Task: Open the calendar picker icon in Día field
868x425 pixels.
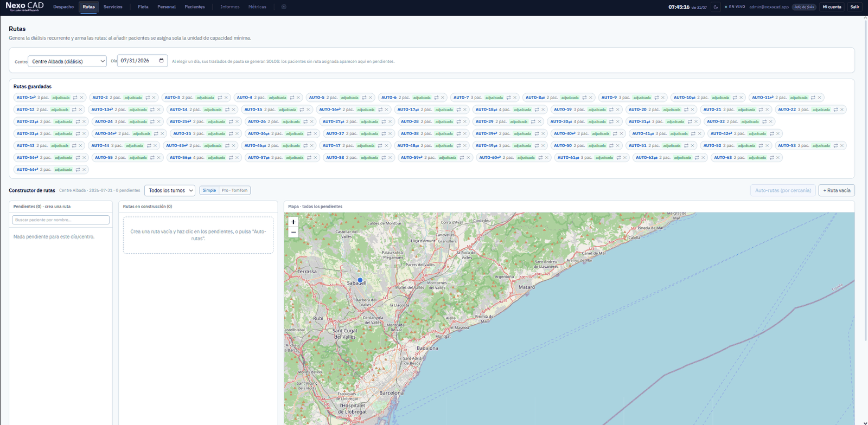Action: pos(161,61)
